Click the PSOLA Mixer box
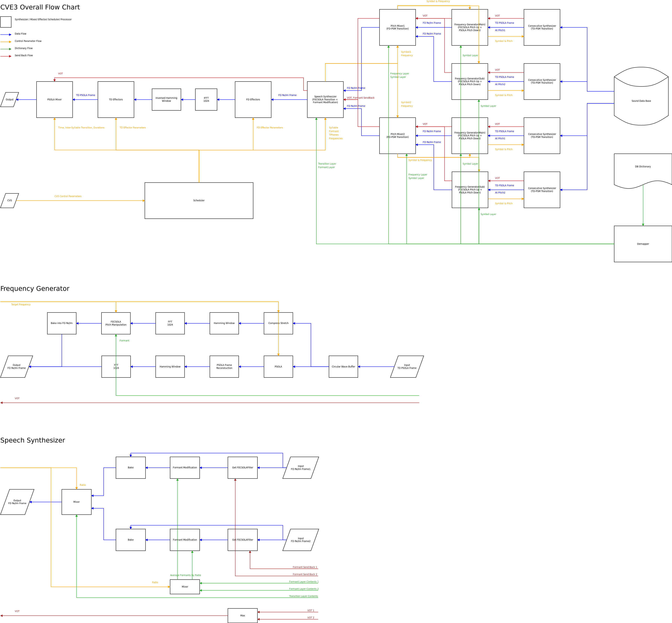This screenshot has height=623, width=672. (x=55, y=99)
